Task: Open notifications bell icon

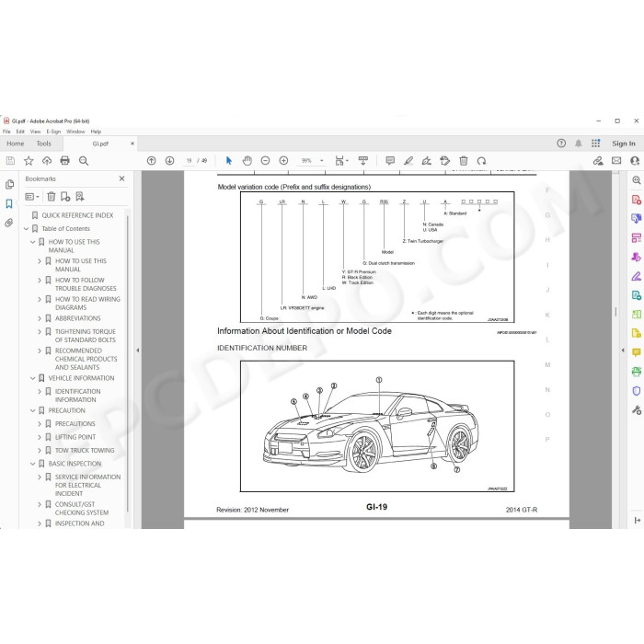Action: click(x=579, y=144)
